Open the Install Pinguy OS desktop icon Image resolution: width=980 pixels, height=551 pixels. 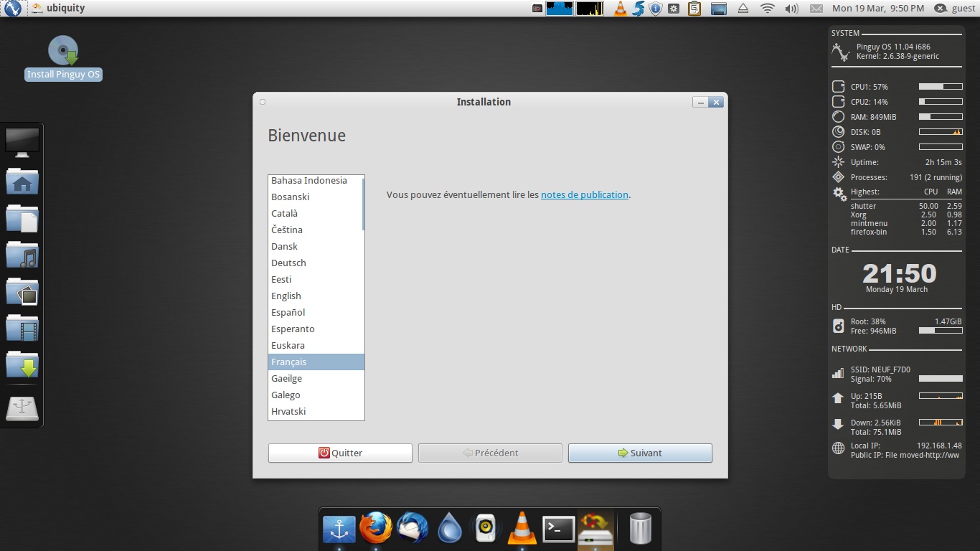click(x=63, y=58)
